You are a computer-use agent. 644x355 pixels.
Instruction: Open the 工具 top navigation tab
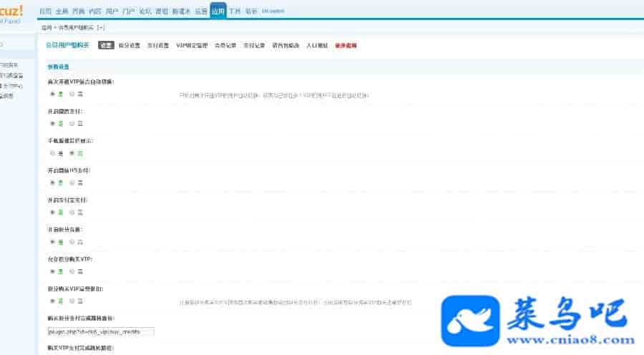click(235, 11)
